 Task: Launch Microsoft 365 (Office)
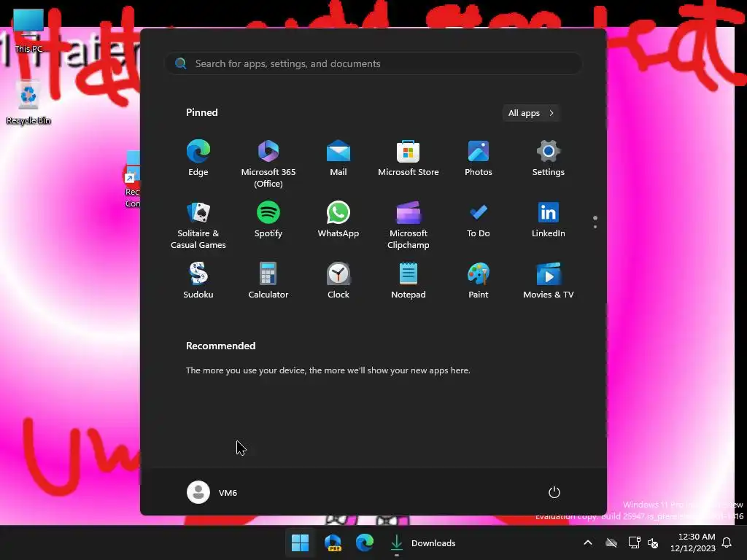click(x=268, y=163)
